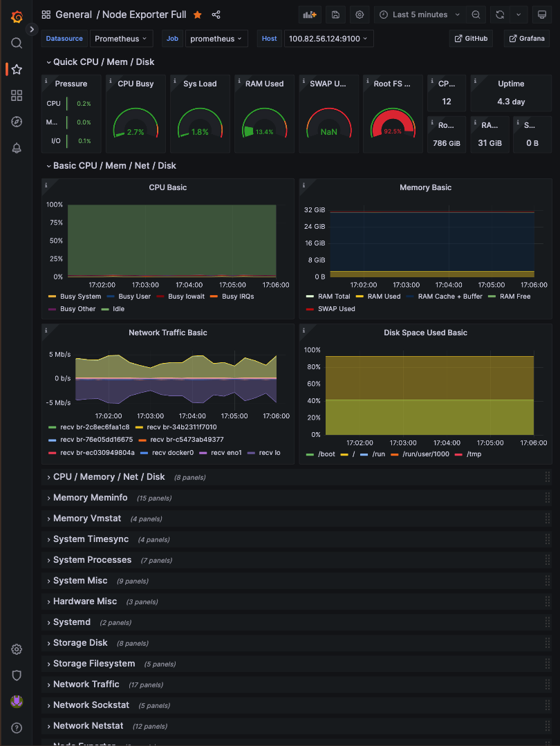Open the Help question mark icon
The image size is (560, 746).
point(17,727)
